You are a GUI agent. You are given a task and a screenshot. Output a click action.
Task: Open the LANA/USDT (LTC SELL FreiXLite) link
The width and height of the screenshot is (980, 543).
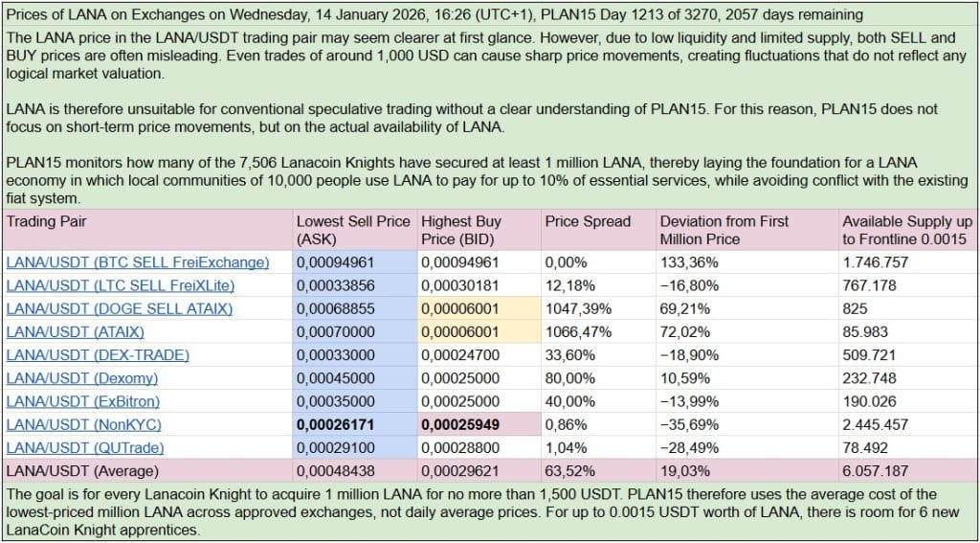point(121,284)
